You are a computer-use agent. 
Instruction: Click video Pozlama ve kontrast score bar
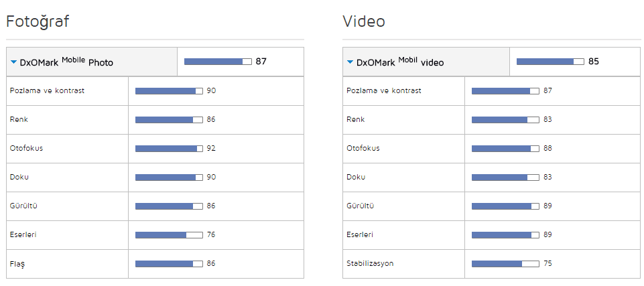[505, 90]
